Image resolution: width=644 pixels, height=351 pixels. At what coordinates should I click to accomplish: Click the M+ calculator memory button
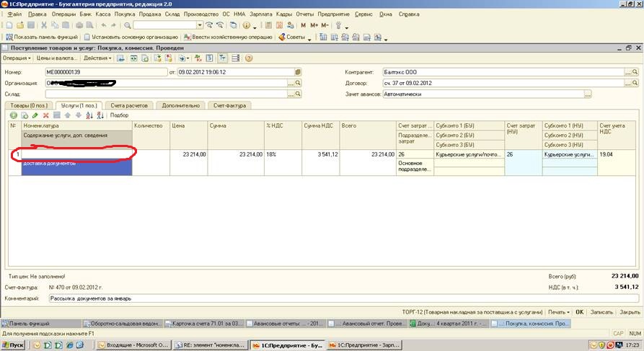click(x=314, y=25)
